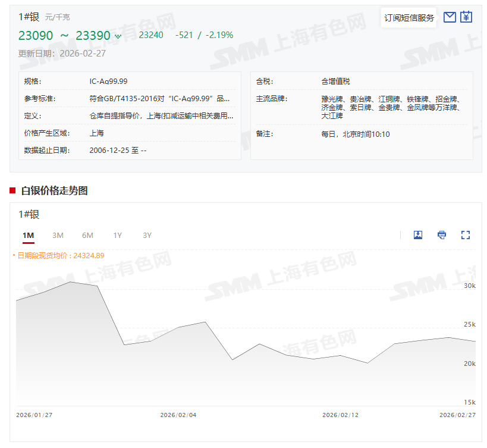Click the highest peak on the price chart

[71, 282]
